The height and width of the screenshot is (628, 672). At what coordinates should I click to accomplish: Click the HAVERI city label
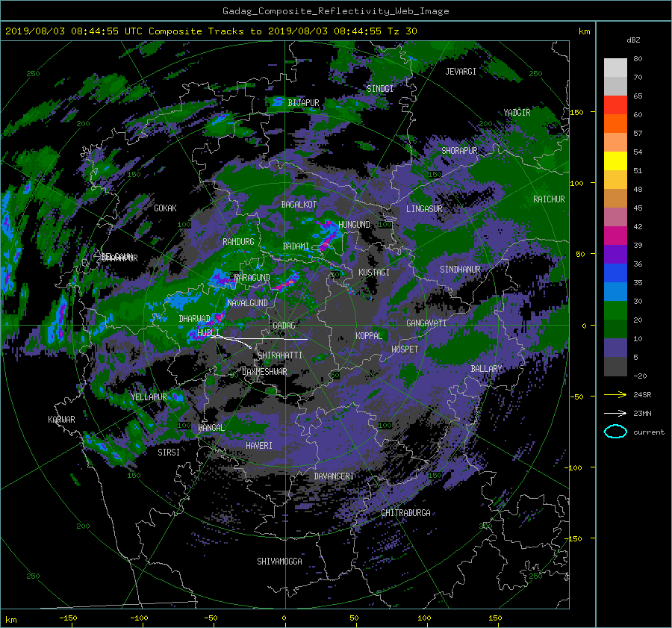click(259, 446)
